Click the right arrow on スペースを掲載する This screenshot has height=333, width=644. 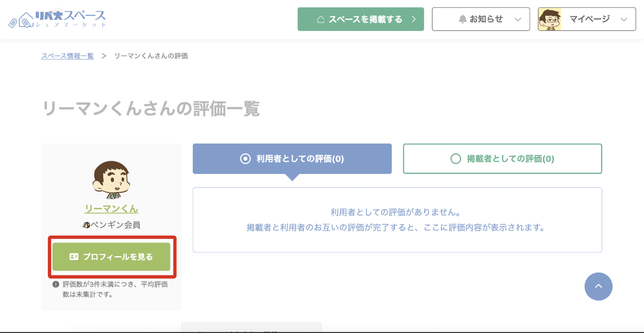click(x=414, y=19)
